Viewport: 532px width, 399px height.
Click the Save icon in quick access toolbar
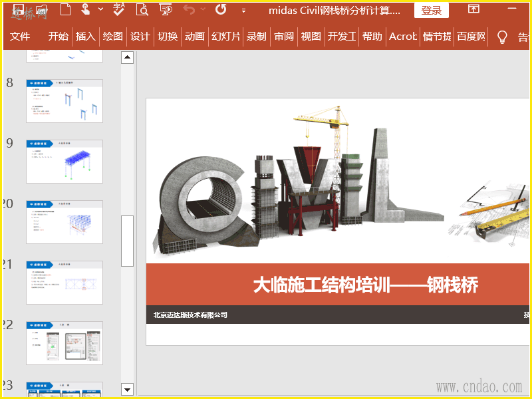(18, 9)
